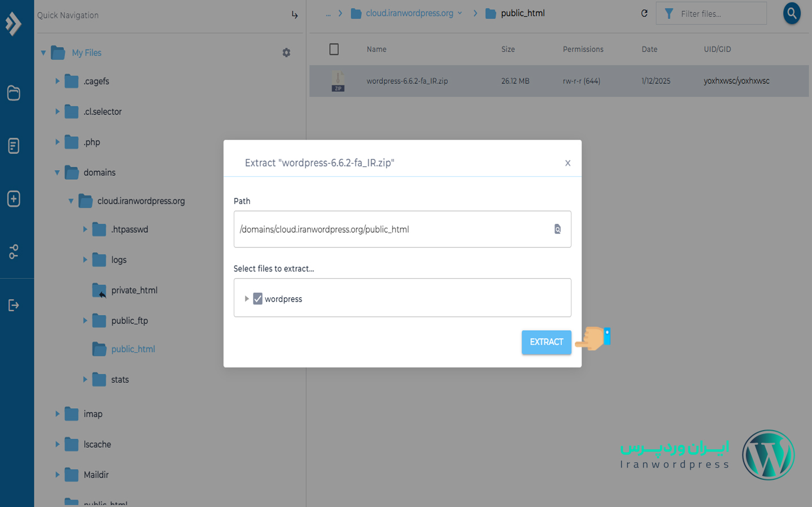Collapse the domains folder
This screenshot has width=812, height=507.
pos(57,172)
